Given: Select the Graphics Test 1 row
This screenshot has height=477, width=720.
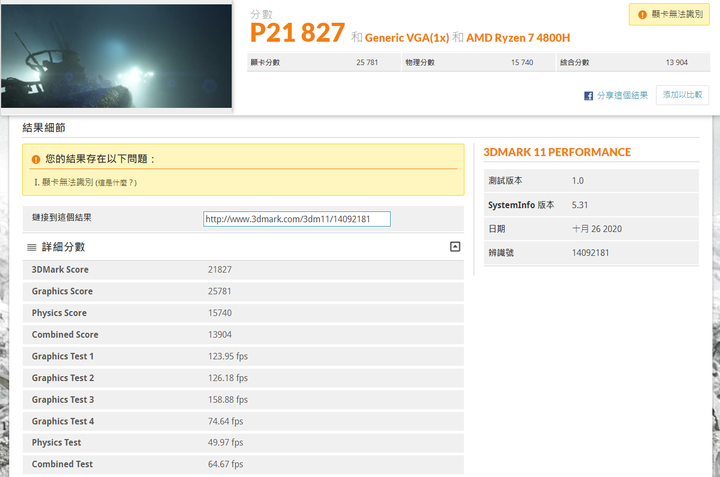Looking at the screenshot, I should pyautogui.click(x=243, y=356).
